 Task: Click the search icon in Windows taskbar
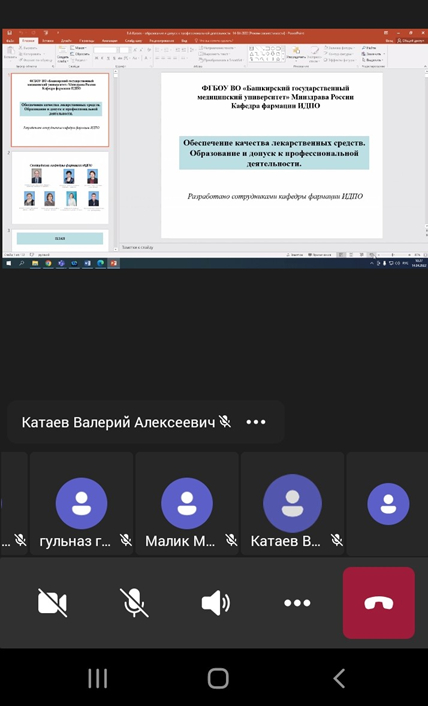(22, 263)
